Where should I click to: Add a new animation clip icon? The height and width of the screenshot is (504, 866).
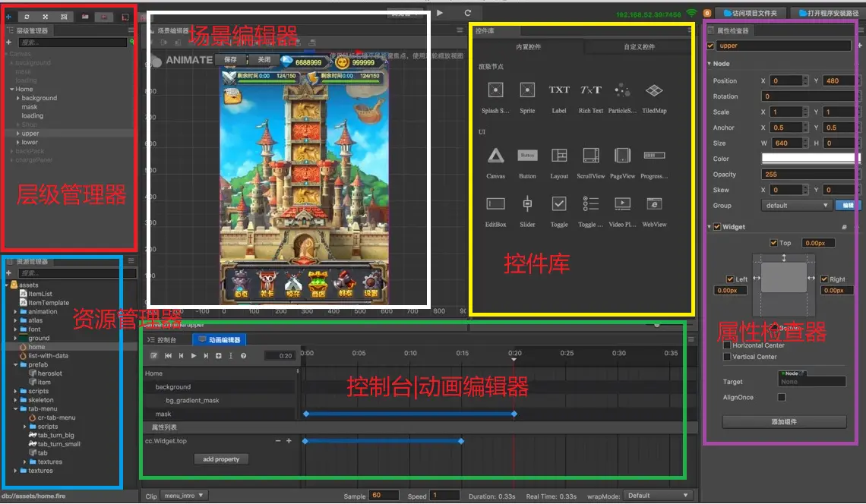(219, 355)
